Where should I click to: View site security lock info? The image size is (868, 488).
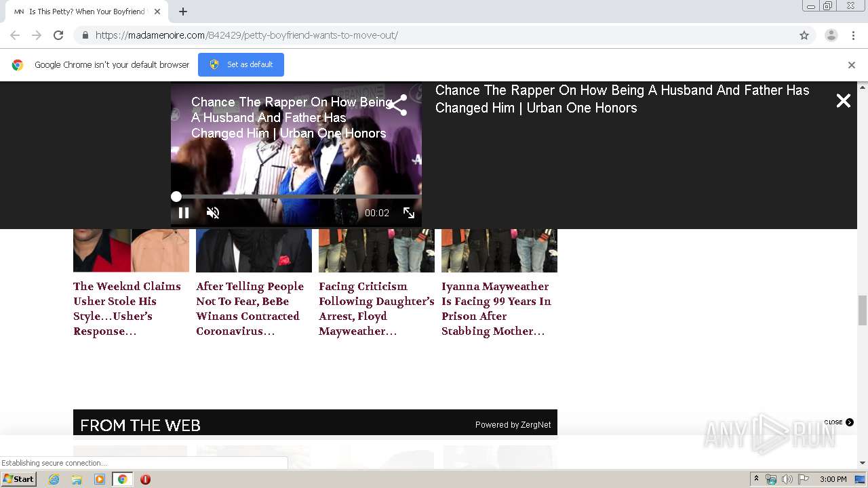(85, 35)
